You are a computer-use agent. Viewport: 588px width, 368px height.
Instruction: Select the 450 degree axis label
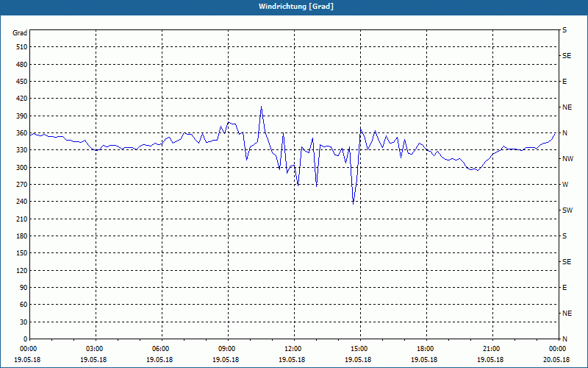coord(22,82)
